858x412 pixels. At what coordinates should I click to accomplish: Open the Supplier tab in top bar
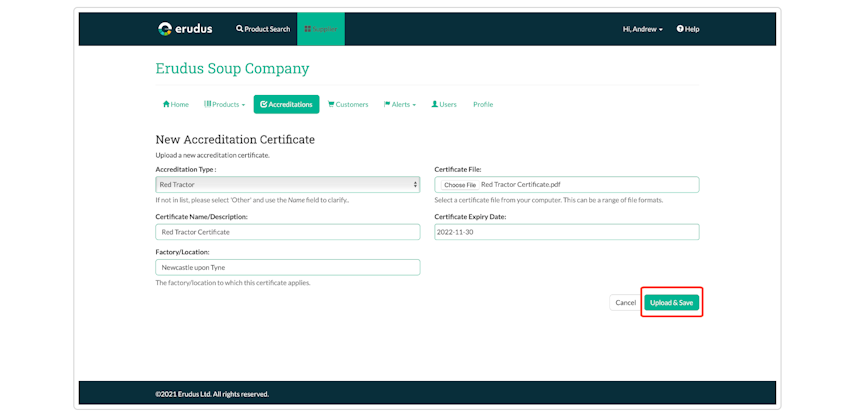[x=321, y=29]
